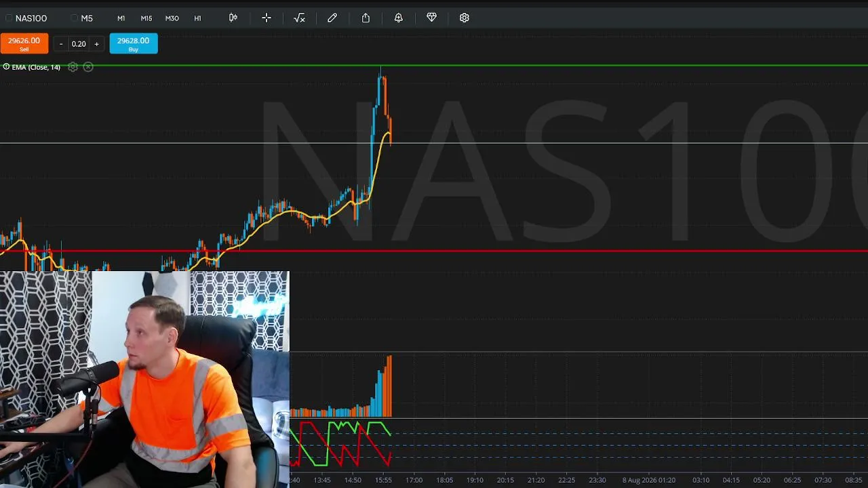868x488 pixels.
Task: Click the 0.20 lot size field
Action: coord(79,44)
